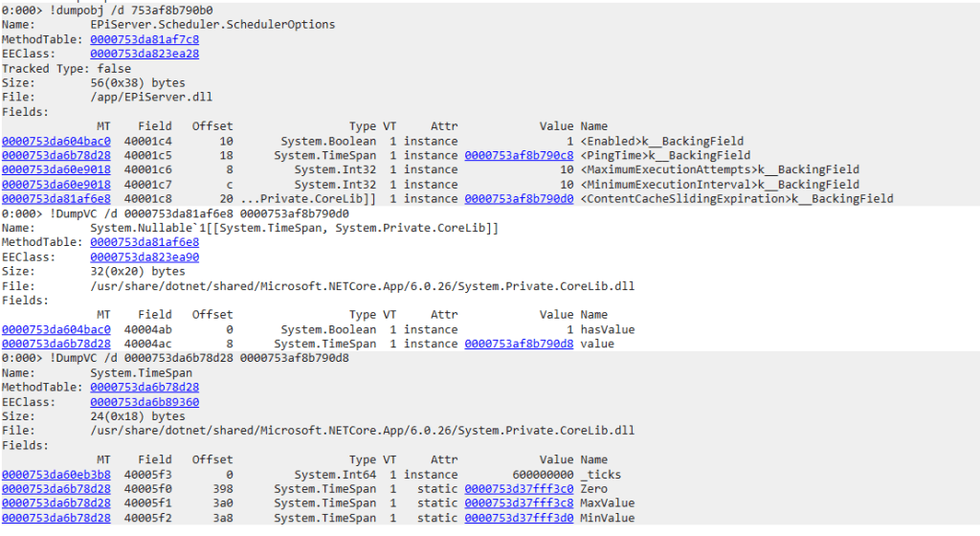Click TimeSpan EEClass link 0000753da6b89360
980x536 pixels.
[145, 402]
